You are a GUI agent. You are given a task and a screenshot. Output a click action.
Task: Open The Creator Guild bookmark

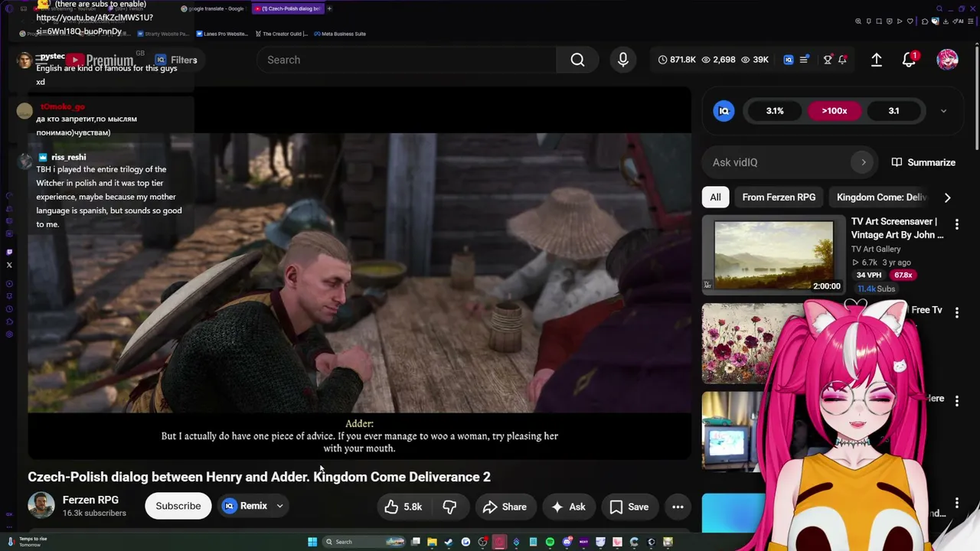click(281, 34)
